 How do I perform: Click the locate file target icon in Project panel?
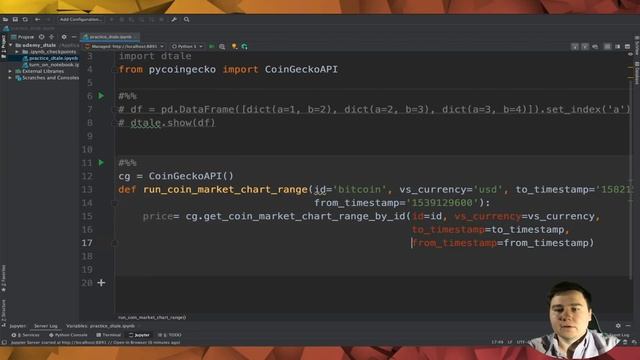click(42, 37)
